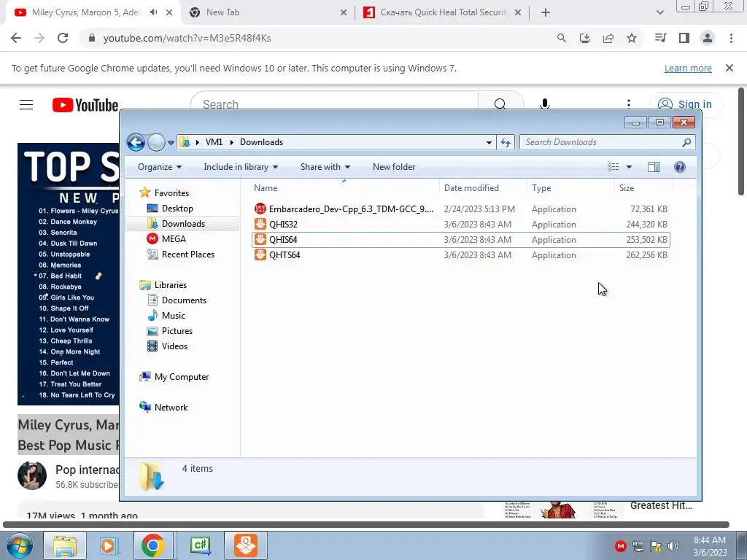Click New folder button
The image size is (747, 560).
(394, 167)
